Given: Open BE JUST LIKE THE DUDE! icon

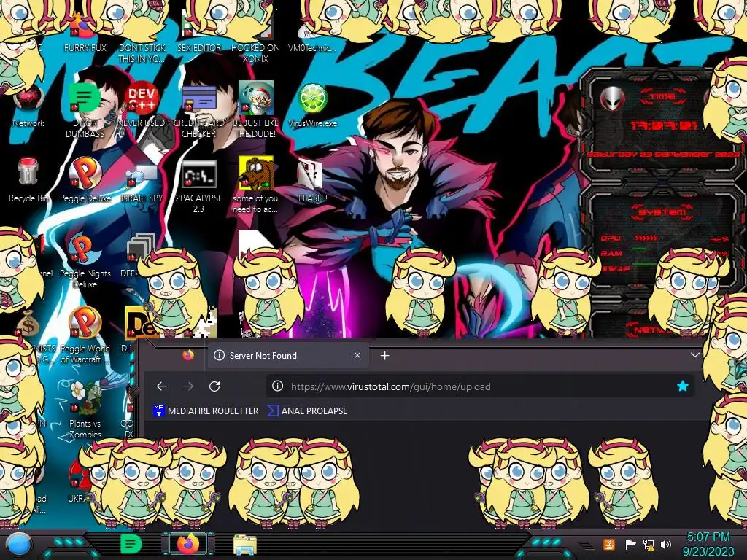Looking at the screenshot, I should (x=256, y=111).
